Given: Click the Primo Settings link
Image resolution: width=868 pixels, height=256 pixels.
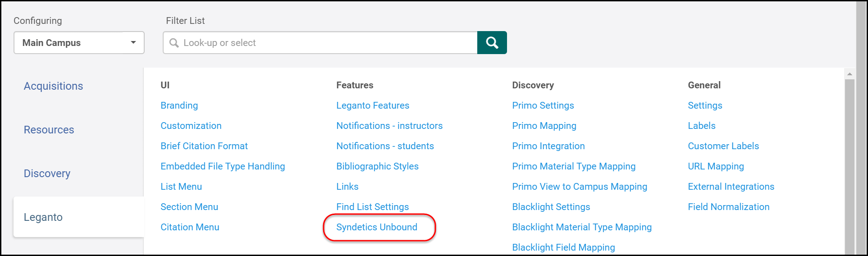Looking at the screenshot, I should 543,105.
